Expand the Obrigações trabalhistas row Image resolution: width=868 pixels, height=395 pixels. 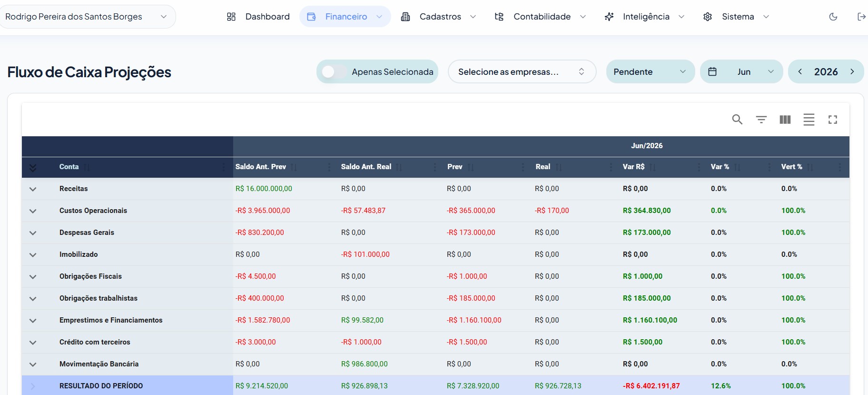tap(33, 299)
